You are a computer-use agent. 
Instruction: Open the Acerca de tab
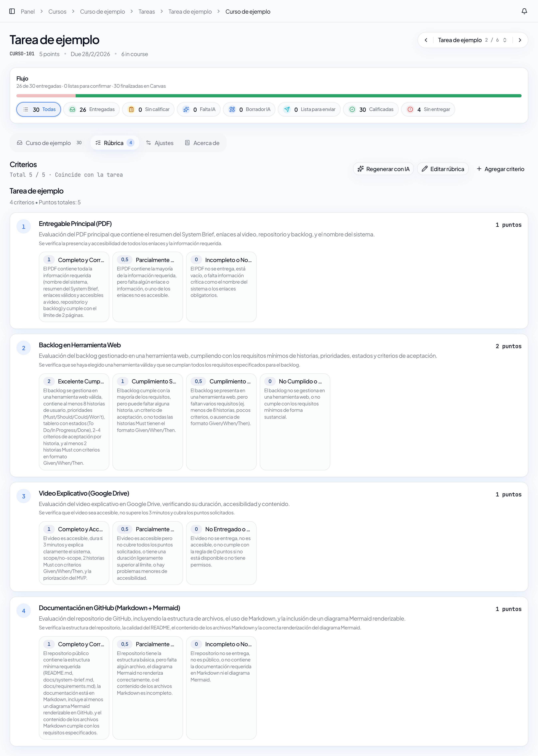coord(202,143)
